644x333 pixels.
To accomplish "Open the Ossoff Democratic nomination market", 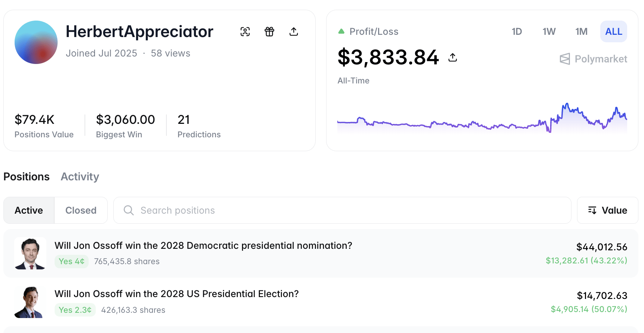I will [x=203, y=246].
